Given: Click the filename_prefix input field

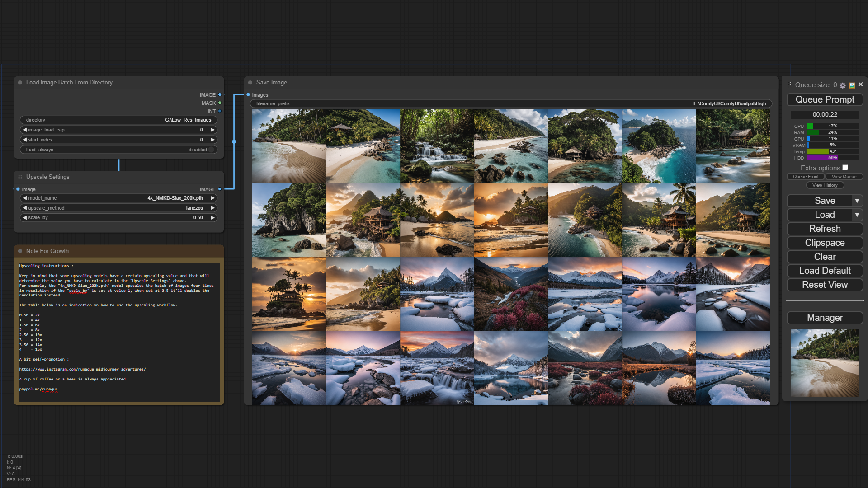Looking at the screenshot, I should [511, 103].
